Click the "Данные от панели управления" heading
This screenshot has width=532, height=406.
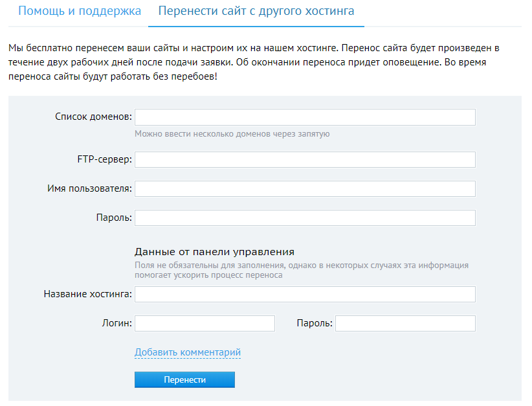click(214, 252)
